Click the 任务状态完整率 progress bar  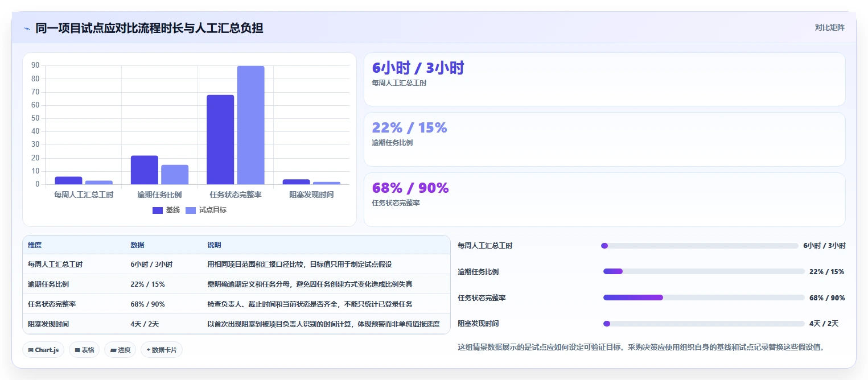[704, 298]
